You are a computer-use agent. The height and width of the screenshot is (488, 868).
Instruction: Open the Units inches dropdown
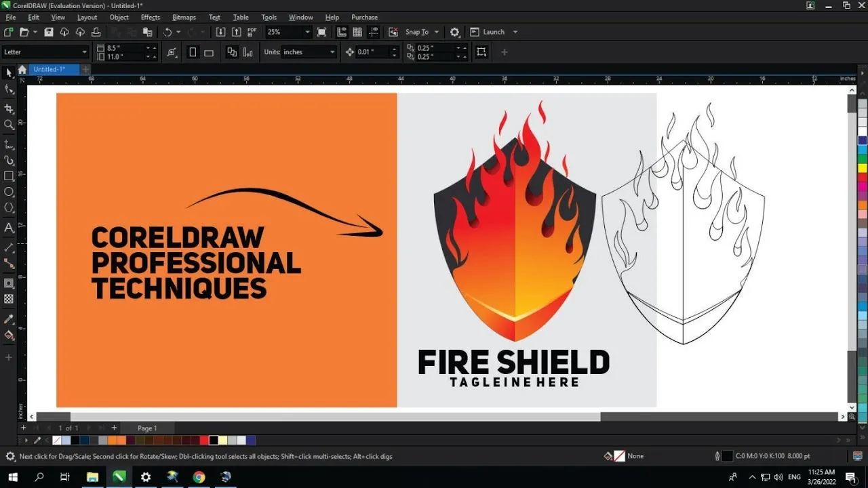[332, 52]
